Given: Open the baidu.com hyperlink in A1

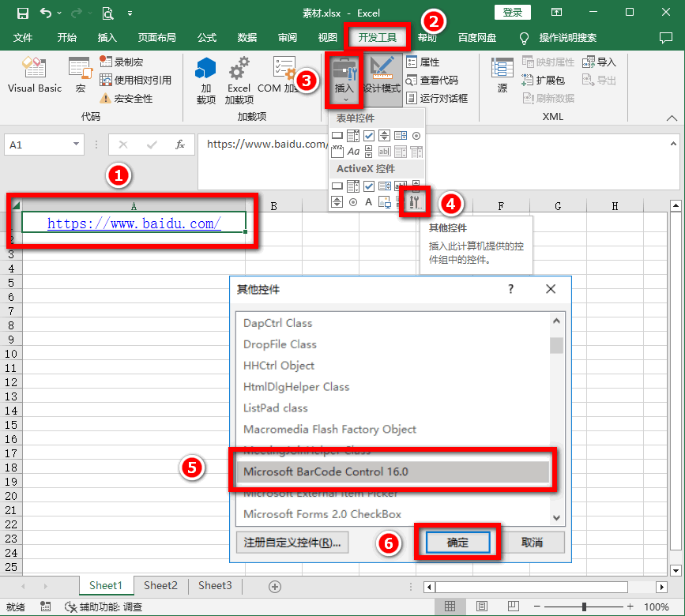Looking at the screenshot, I should [134, 223].
